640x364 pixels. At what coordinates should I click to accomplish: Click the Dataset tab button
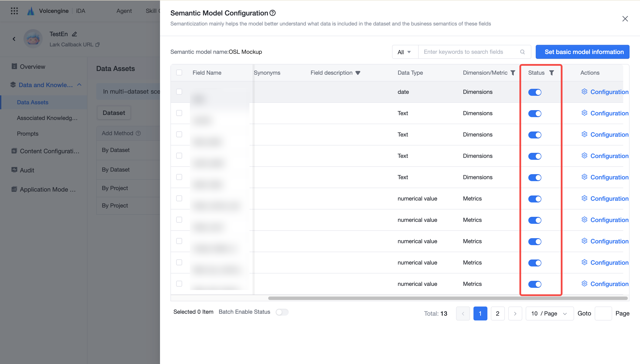(x=114, y=113)
